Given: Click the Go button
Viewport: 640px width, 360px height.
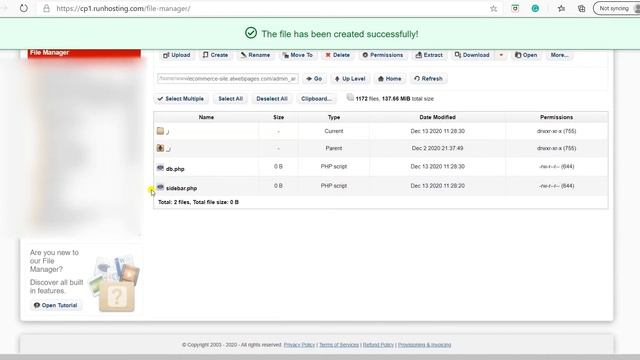Looking at the screenshot, I should click(x=314, y=79).
